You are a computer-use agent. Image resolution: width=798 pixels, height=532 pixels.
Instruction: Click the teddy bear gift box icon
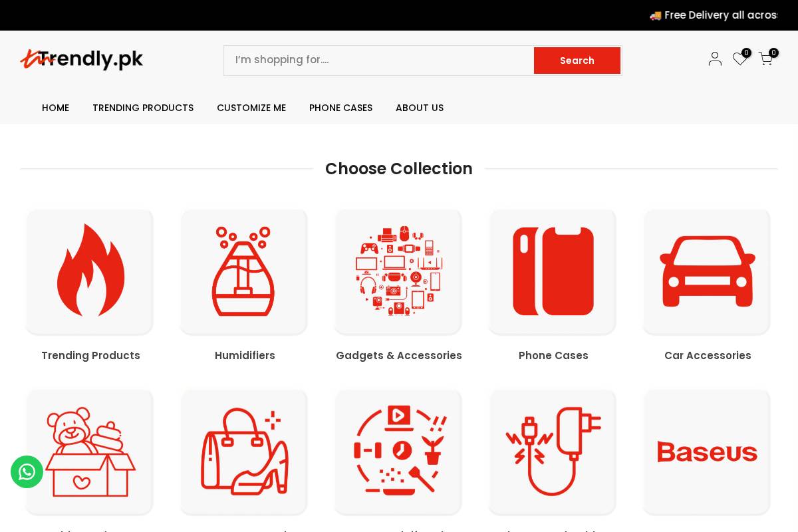(x=90, y=452)
